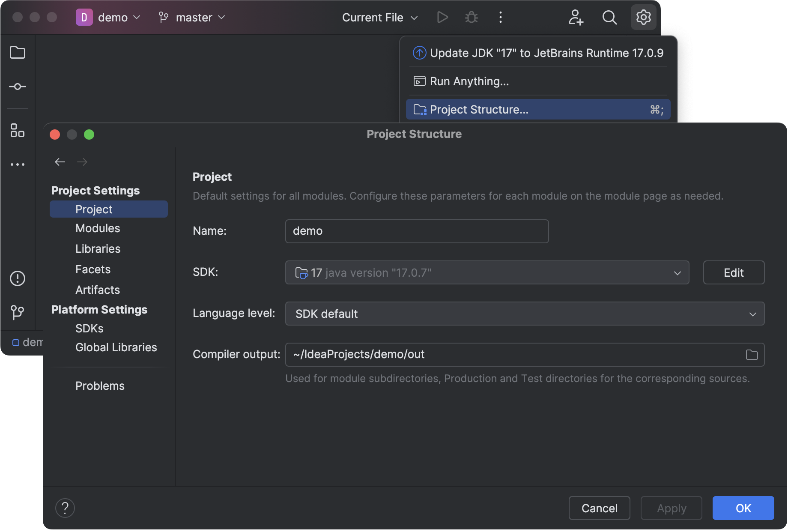The image size is (788, 532).
Task: Click the Code With Me invite icon
Action: point(576,17)
